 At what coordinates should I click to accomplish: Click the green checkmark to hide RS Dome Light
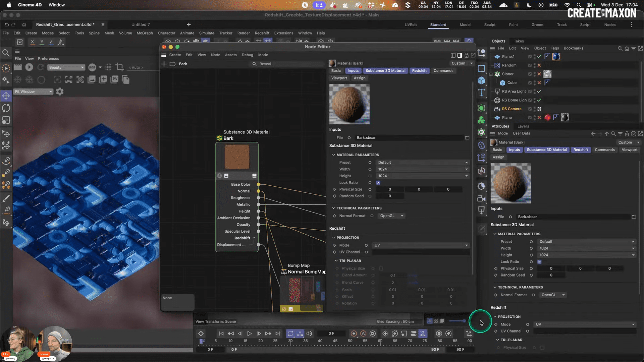(539, 100)
